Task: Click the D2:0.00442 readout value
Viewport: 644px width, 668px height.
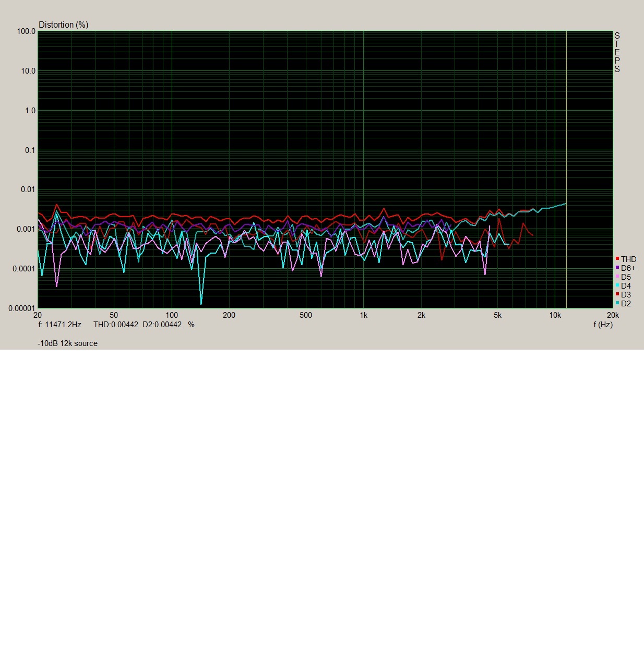Action: pos(162,325)
